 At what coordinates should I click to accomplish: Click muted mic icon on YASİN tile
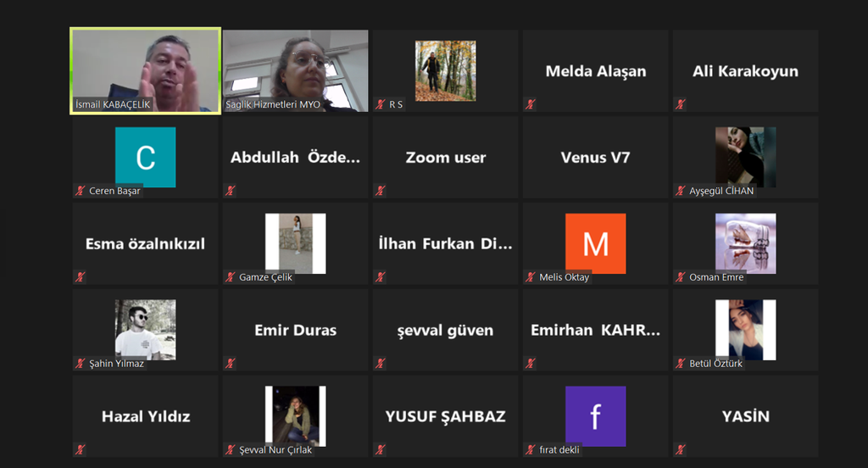click(x=681, y=449)
